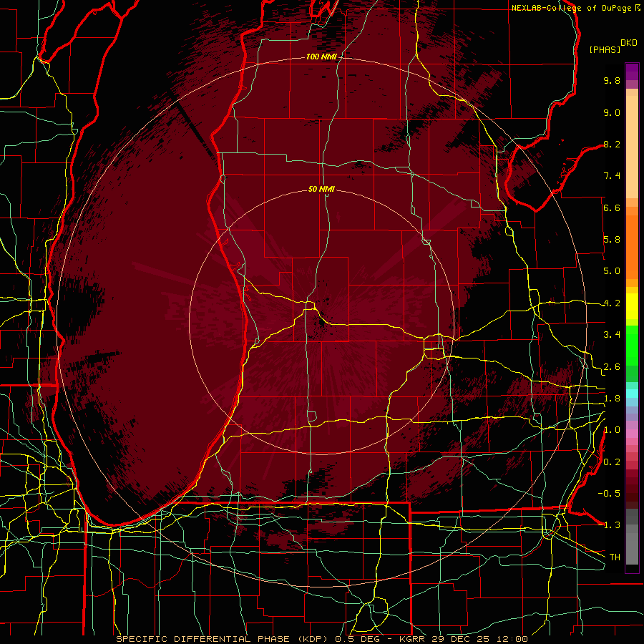Click the 7.4 legend value
644x644 pixels.
[612, 176]
